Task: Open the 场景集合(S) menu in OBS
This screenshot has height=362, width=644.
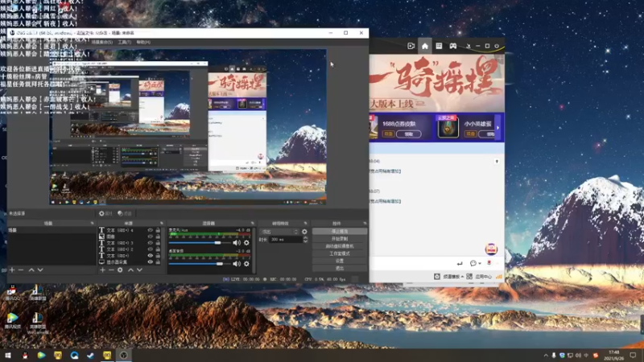Action: tap(102, 43)
